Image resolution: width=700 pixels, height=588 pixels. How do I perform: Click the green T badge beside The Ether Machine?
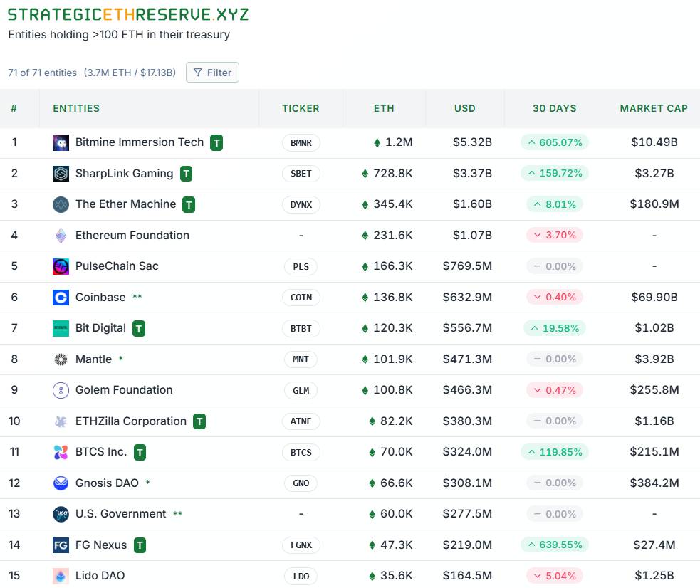(x=189, y=205)
